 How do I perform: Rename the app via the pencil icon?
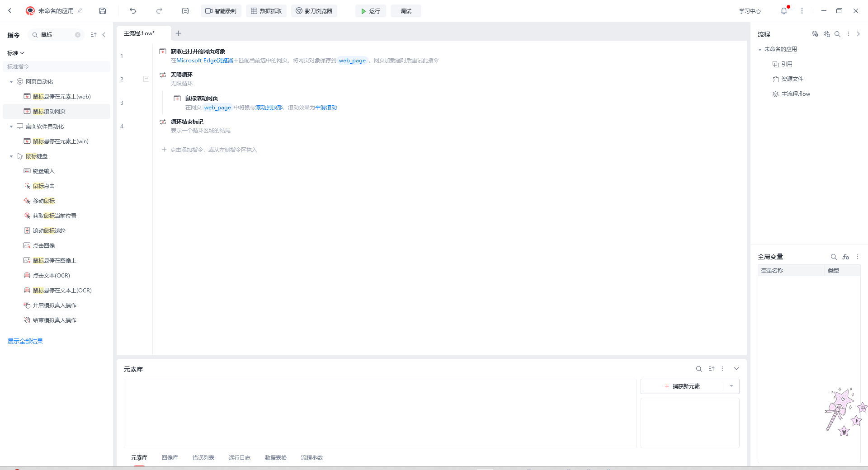click(80, 11)
